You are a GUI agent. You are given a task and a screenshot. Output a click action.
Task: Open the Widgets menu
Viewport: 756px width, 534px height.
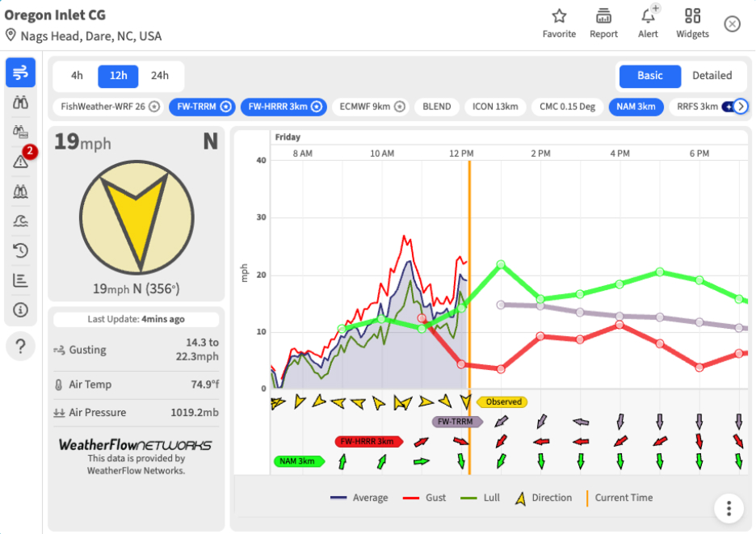point(692,23)
